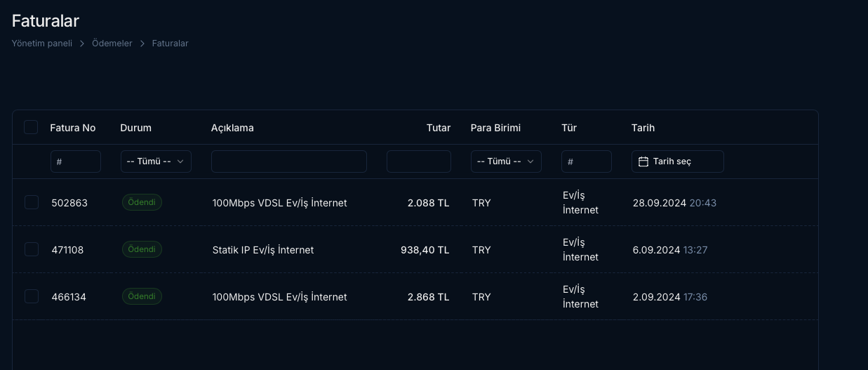Image resolution: width=868 pixels, height=370 pixels.
Task: Focus the Tutar amount filter input
Action: (x=419, y=161)
